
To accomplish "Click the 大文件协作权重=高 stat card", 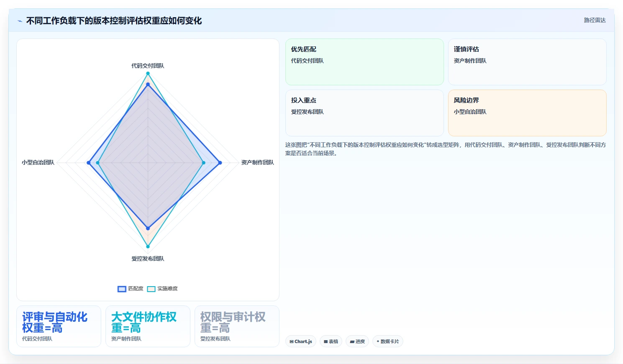I will coord(148,326).
